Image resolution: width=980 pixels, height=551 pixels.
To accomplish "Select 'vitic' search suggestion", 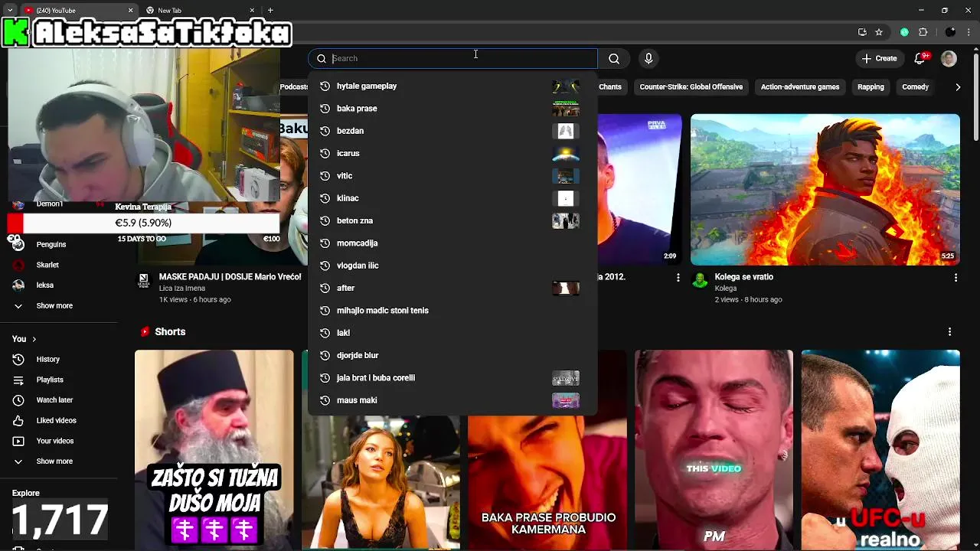I will point(452,176).
